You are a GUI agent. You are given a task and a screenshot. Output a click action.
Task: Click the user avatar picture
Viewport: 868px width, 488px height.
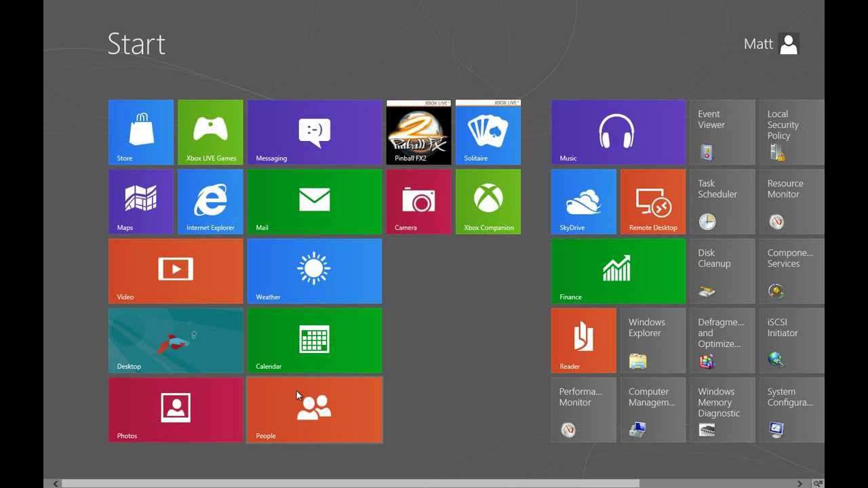click(789, 44)
